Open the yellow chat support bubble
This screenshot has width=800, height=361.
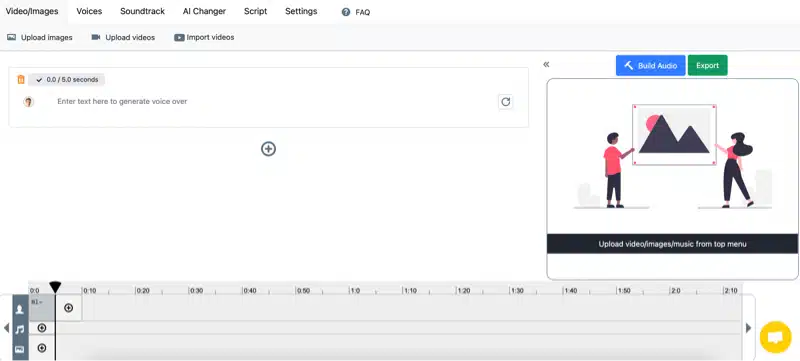pyautogui.click(x=775, y=337)
